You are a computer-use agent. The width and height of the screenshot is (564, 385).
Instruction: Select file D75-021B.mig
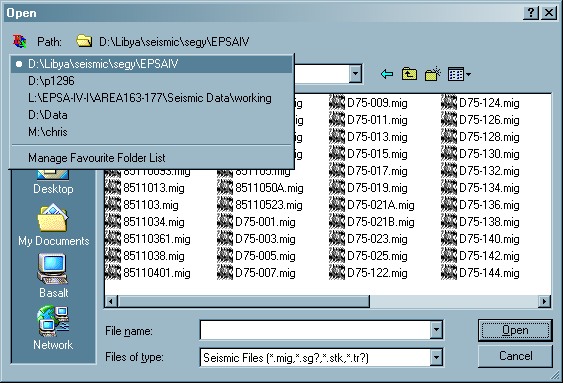pos(372,222)
